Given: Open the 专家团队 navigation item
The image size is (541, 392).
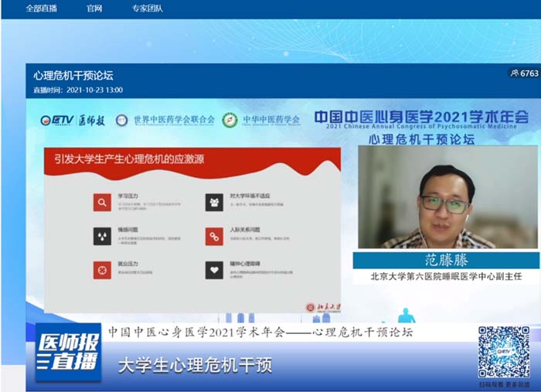Looking at the screenshot, I should click(148, 9).
